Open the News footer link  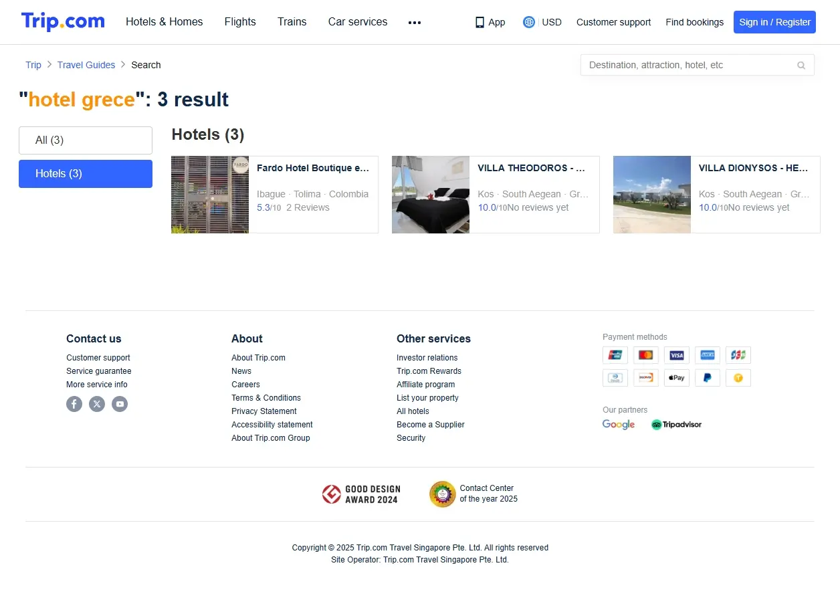click(x=241, y=371)
